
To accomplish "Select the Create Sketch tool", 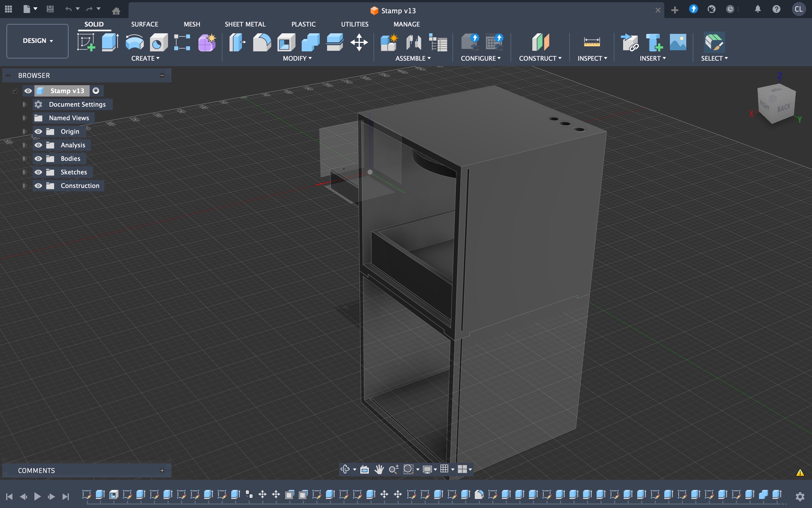I will click(x=86, y=42).
